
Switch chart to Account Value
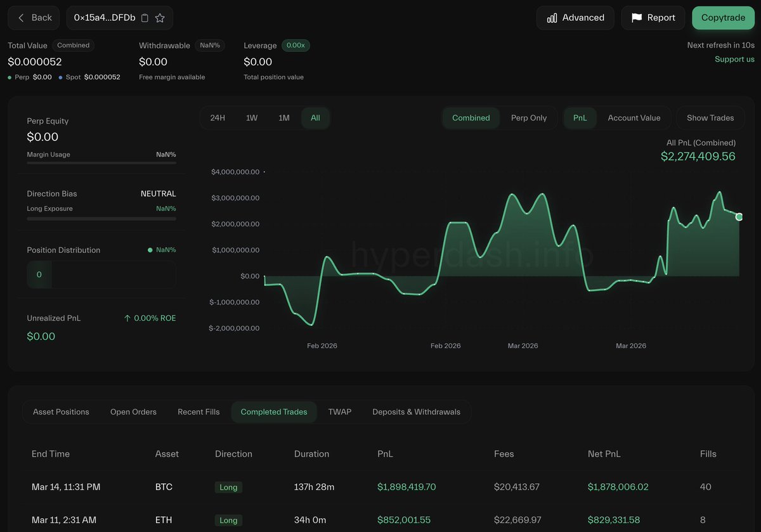(x=634, y=118)
